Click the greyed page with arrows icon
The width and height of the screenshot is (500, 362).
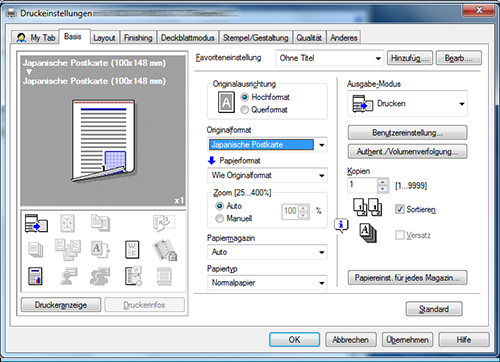coord(67,223)
